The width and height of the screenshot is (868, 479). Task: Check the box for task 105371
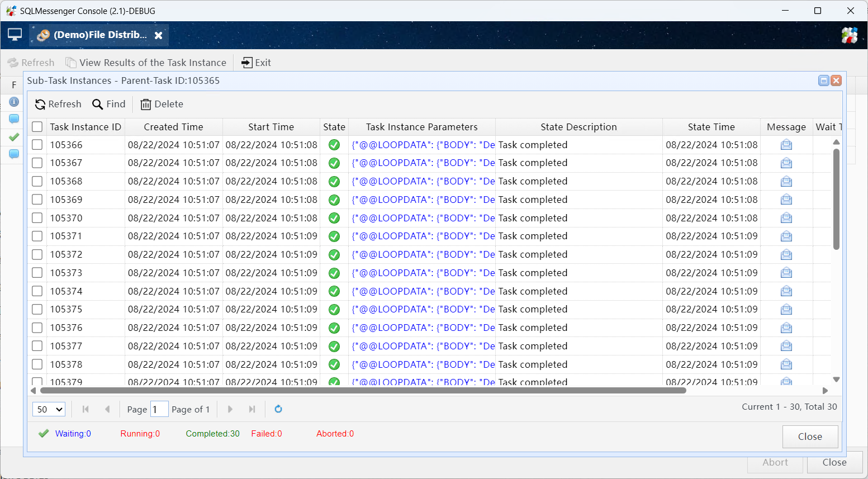click(37, 236)
